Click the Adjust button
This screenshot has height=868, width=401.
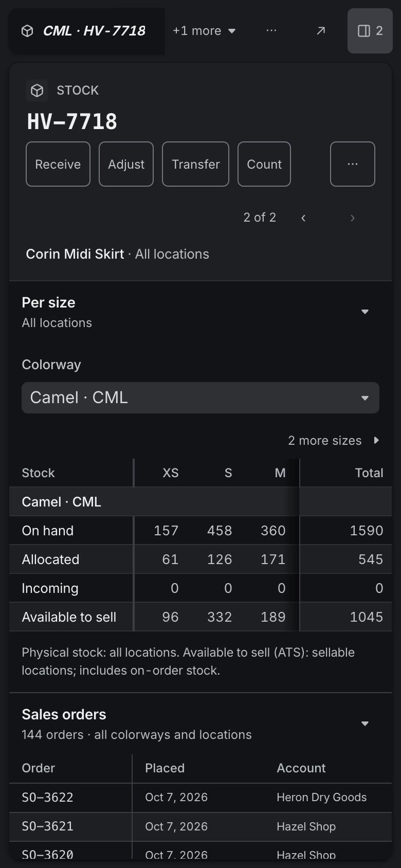click(x=126, y=164)
